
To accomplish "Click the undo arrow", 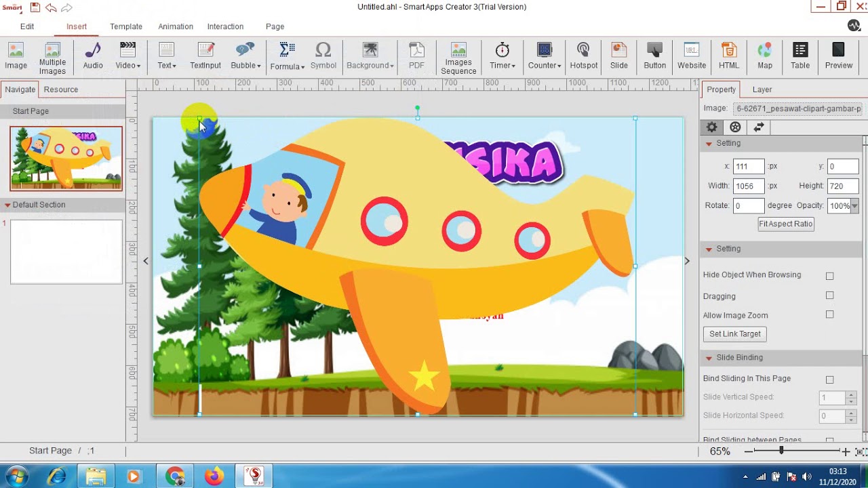I will (x=51, y=7).
